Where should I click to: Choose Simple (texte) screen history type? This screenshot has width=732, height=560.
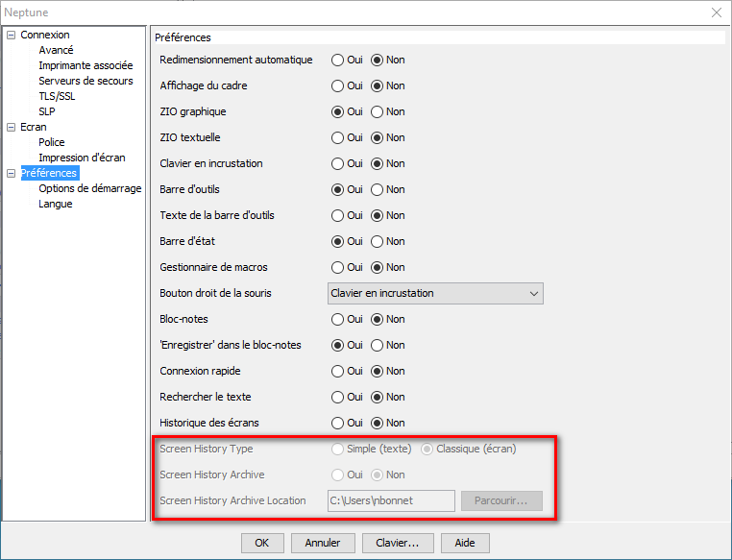coord(372,449)
